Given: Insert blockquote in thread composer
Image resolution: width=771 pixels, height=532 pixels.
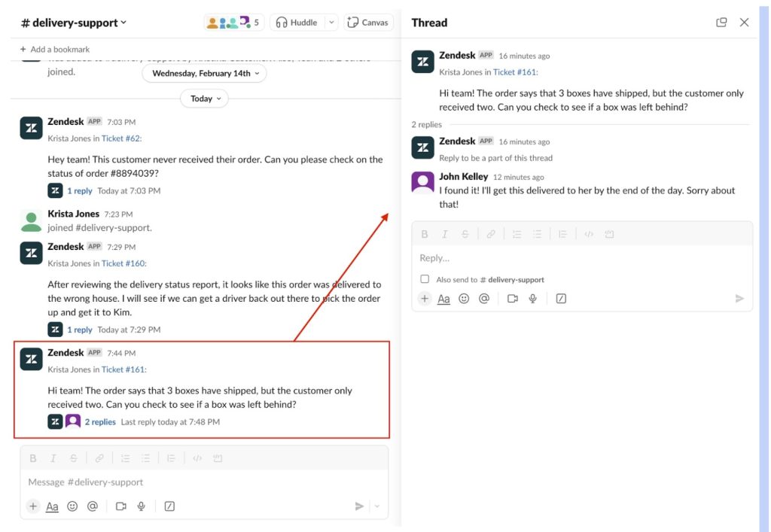Looking at the screenshot, I should [x=562, y=234].
